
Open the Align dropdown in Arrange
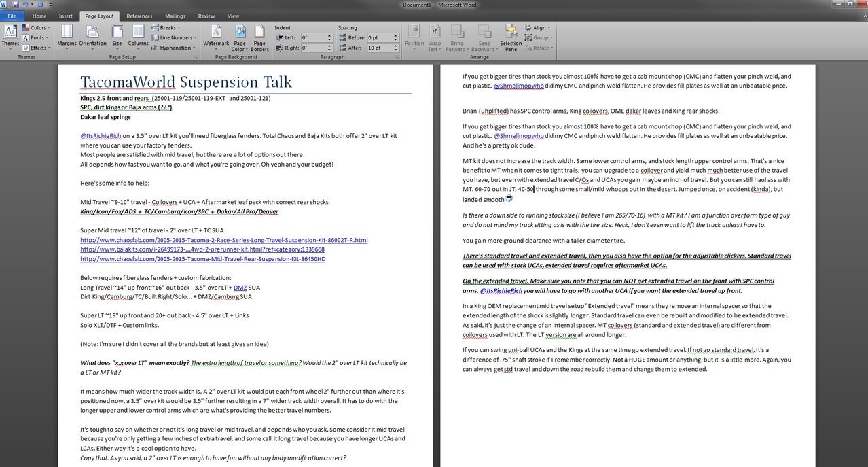pyautogui.click(x=537, y=28)
